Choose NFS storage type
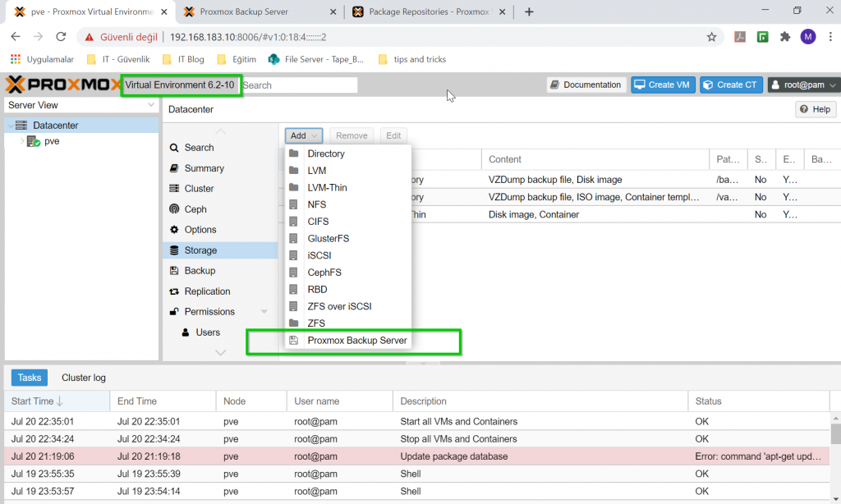The image size is (841, 504). (348, 204)
